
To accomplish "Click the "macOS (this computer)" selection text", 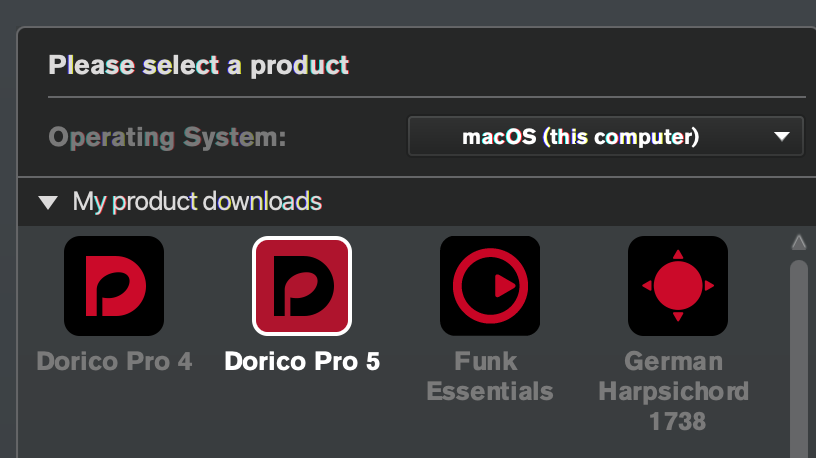I will [580, 137].
